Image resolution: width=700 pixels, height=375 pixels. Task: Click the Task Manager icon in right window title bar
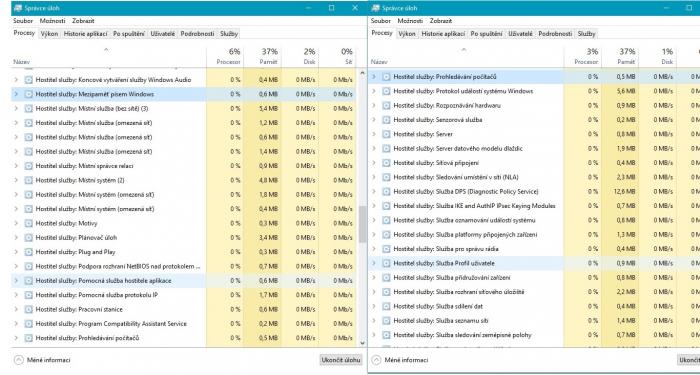pyautogui.click(x=375, y=8)
